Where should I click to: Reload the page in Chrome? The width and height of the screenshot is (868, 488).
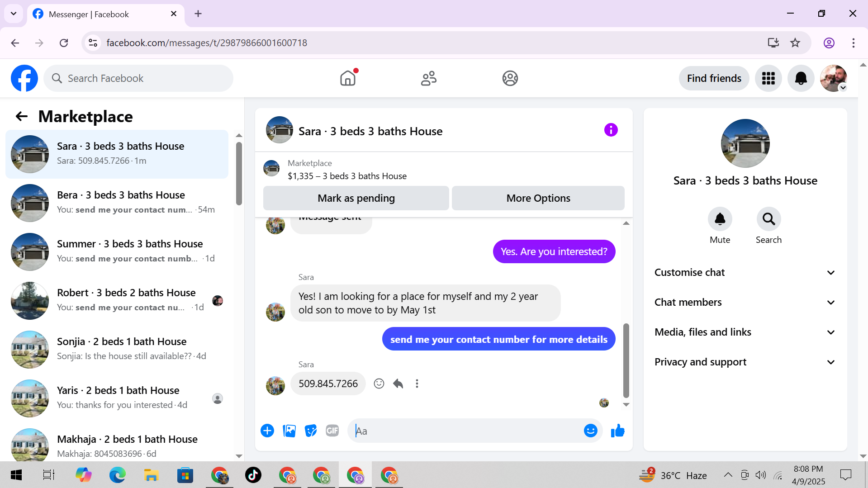coord(64,43)
